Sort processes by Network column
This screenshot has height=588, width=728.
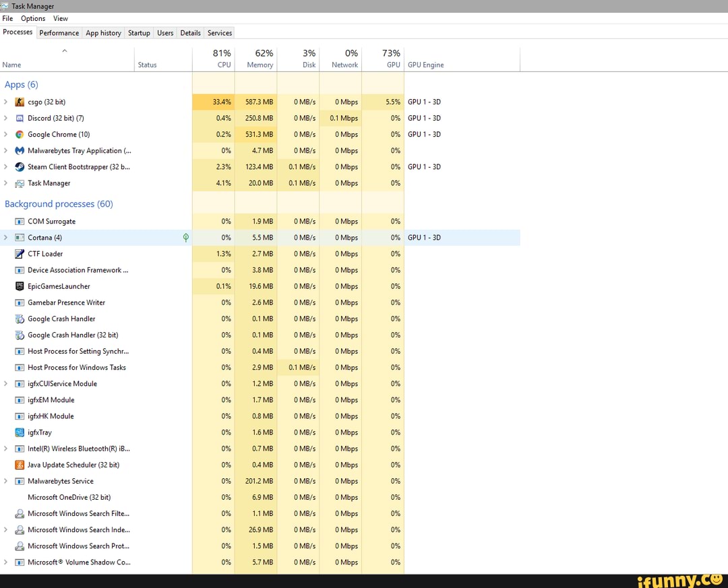(x=340, y=59)
